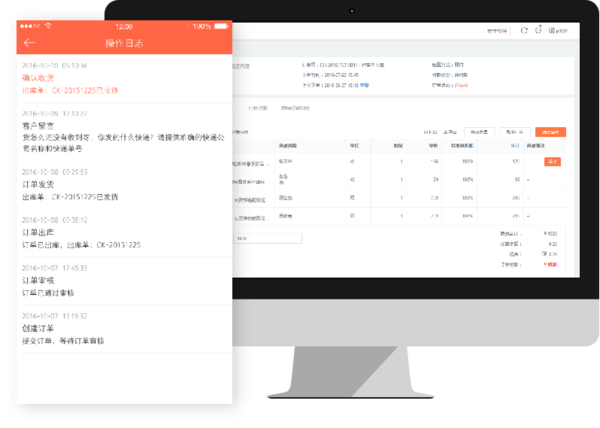
Task: Tap the 提交订单，等待订单审核 line
Action: point(63,341)
